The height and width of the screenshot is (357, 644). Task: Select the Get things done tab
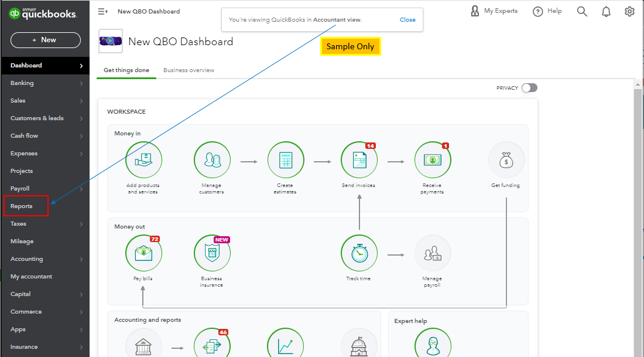tap(126, 70)
